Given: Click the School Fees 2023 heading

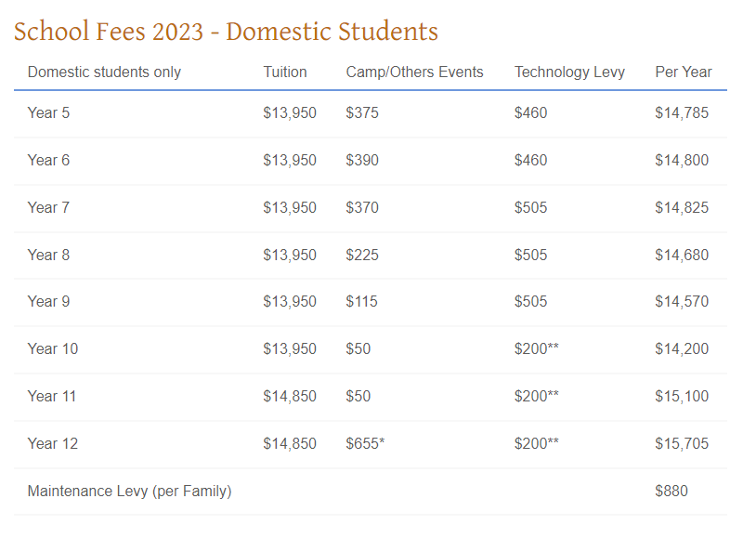Looking at the screenshot, I should click(x=226, y=32).
